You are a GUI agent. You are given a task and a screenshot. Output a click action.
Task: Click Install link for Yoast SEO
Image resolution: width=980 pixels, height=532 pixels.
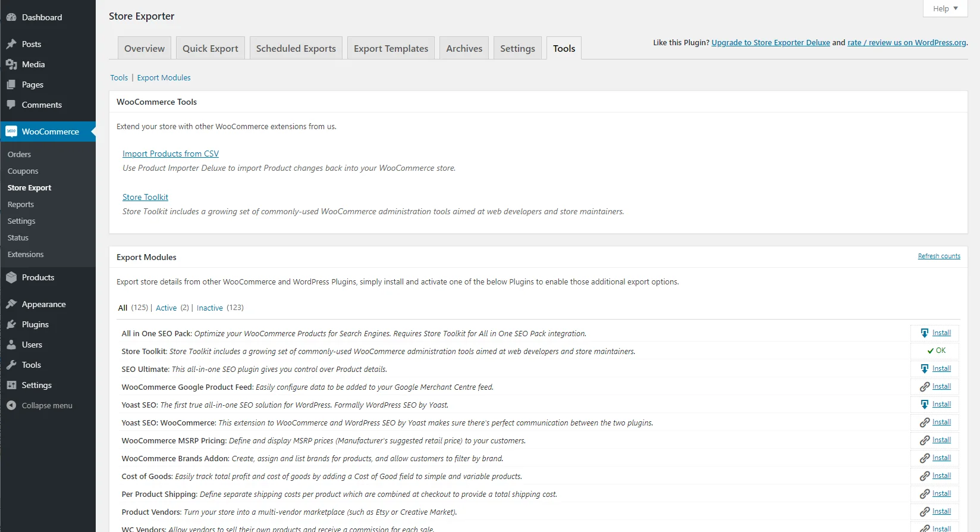click(x=941, y=404)
